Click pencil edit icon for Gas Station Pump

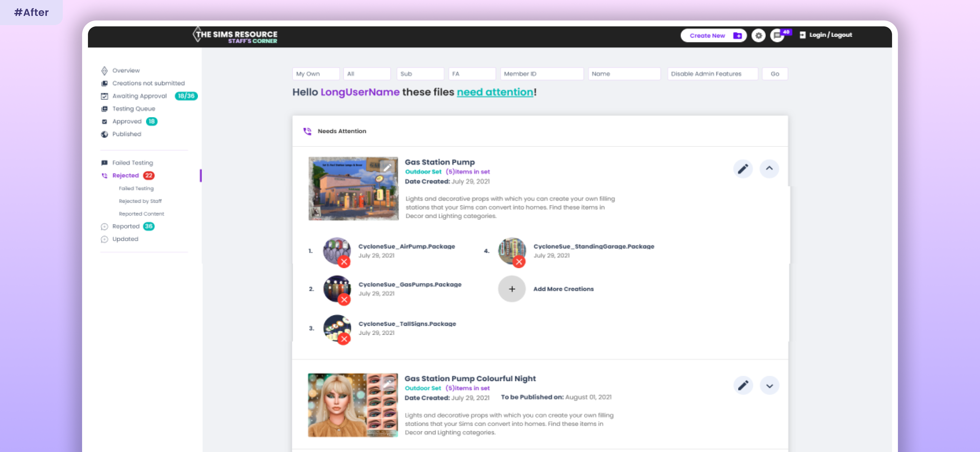743,169
